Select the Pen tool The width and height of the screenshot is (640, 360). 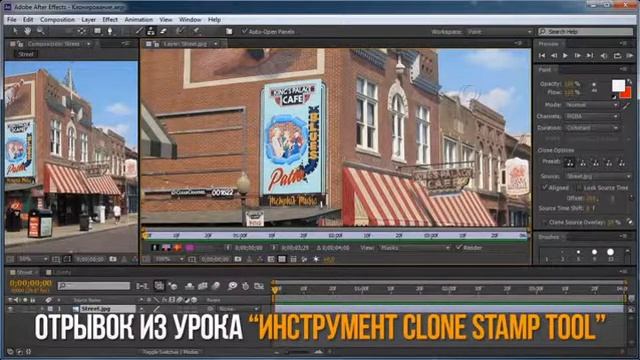(110, 31)
